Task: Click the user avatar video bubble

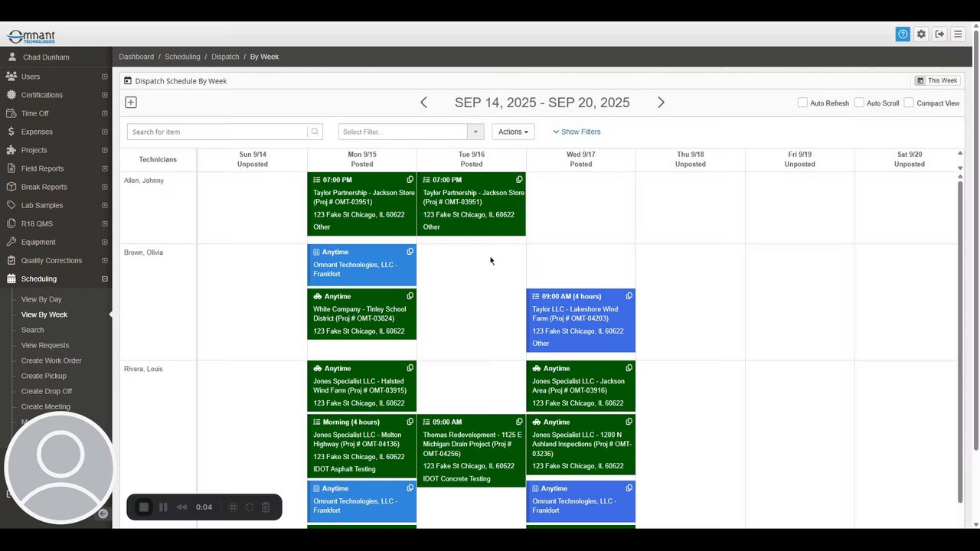Action: [60, 468]
